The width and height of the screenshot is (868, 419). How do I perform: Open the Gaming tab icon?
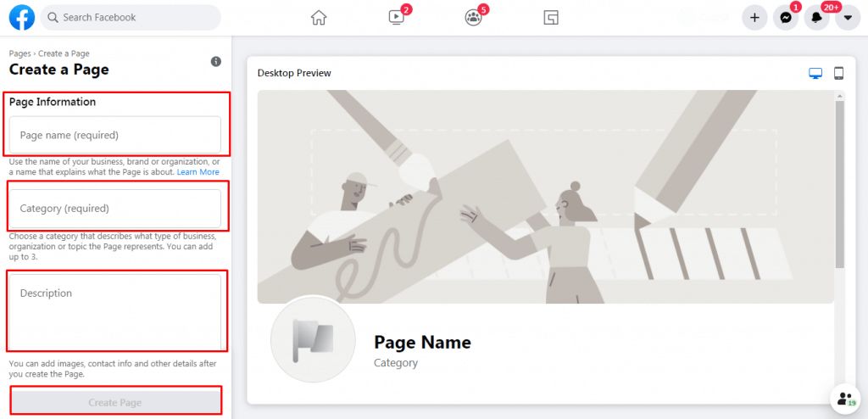pos(551,18)
